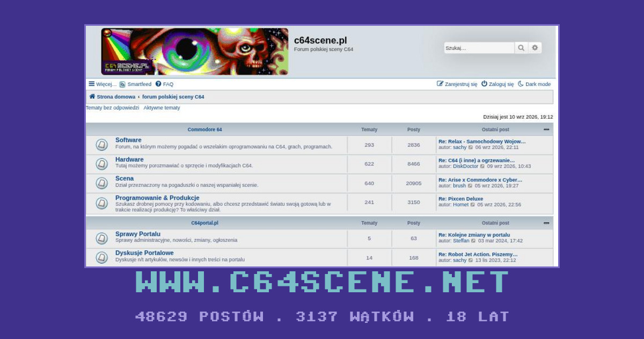This screenshot has width=644, height=339.
Task: Open last post Re: Robot Jet Action. Piszemy…
Action: [x=478, y=254]
